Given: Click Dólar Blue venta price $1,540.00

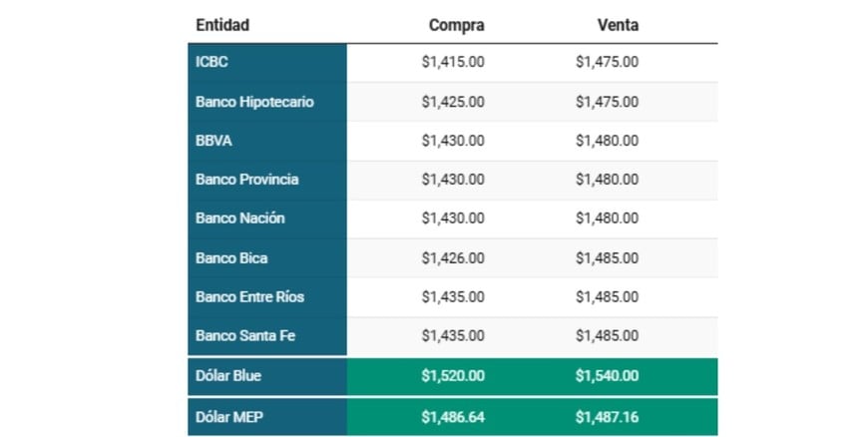Looking at the screenshot, I should pos(607,376).
